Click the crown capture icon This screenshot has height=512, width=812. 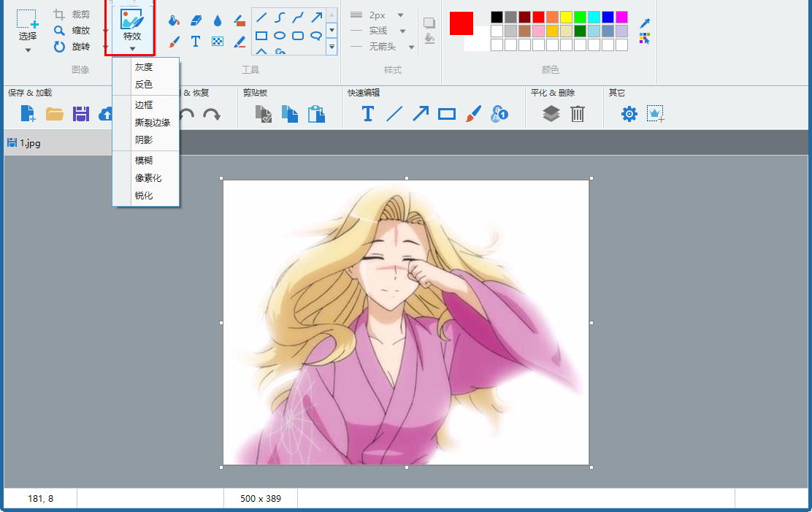tap(656, 113)
